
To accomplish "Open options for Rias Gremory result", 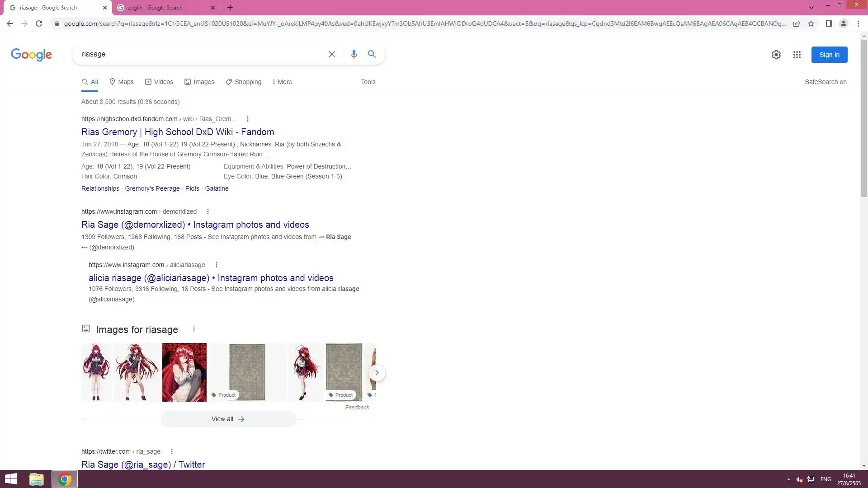I will click(x=247, y=119).
